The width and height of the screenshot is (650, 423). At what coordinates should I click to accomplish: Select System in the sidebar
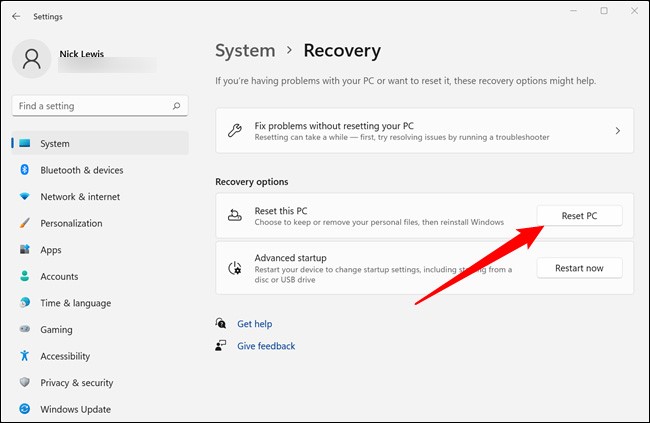55,144
